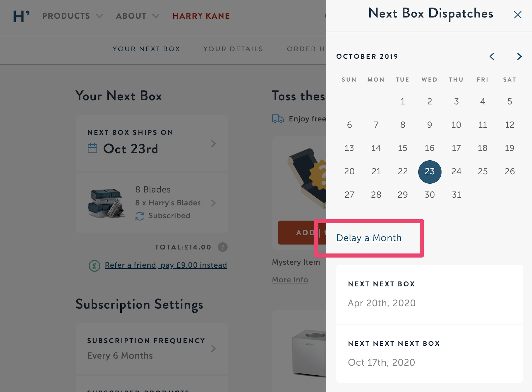
Task: Switch to Your Next Box tab
Action: pyautogui.click(x=146, y=49)
